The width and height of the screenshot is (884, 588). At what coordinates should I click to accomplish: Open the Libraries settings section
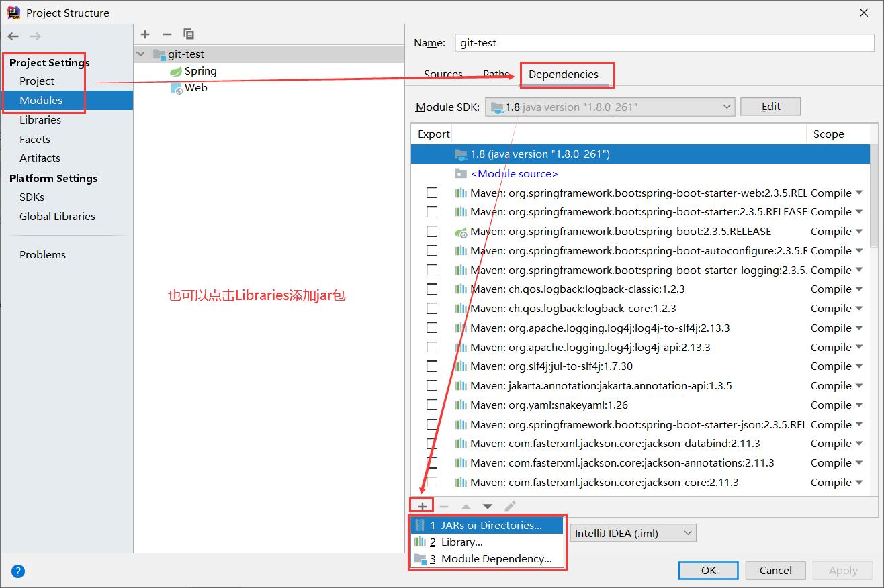(x=40, y=120)
